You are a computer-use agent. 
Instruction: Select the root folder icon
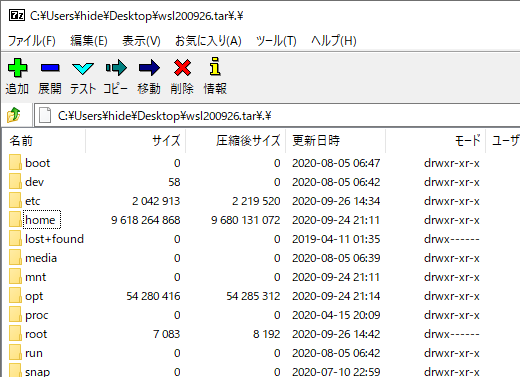(x=15, y=334)
